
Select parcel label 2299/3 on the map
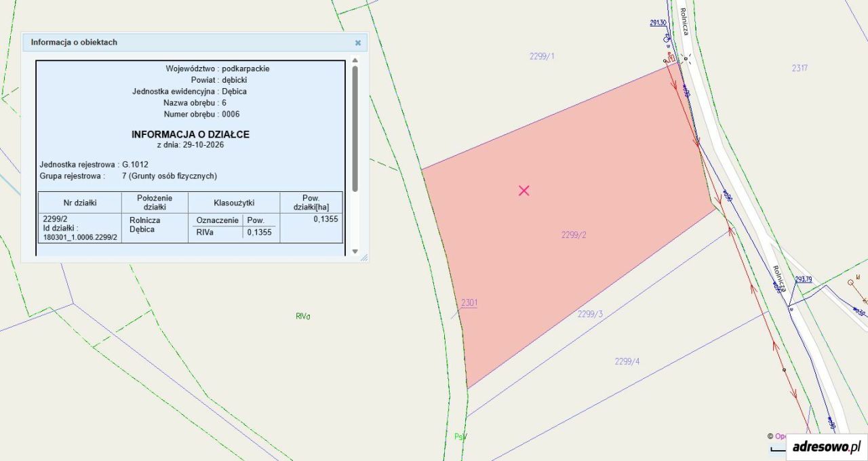[590, 314]
